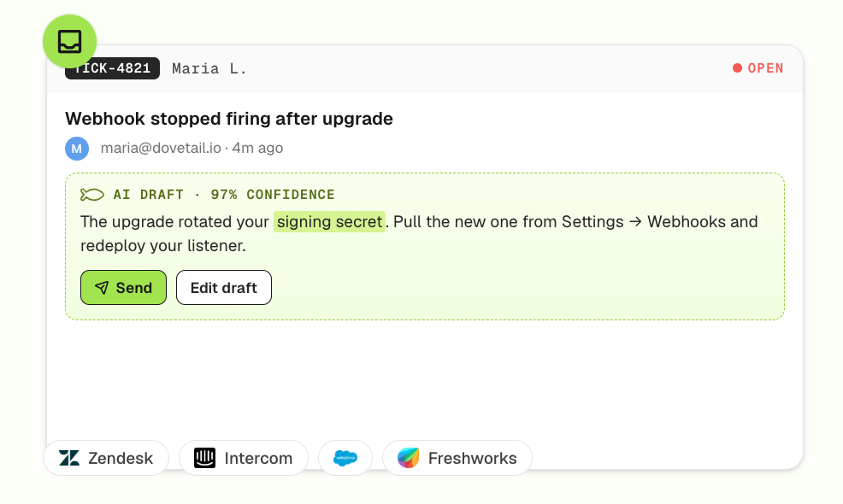Click the green inbox tray icon
The width and height of the screenshot is (843, 504).
point(70,41)
